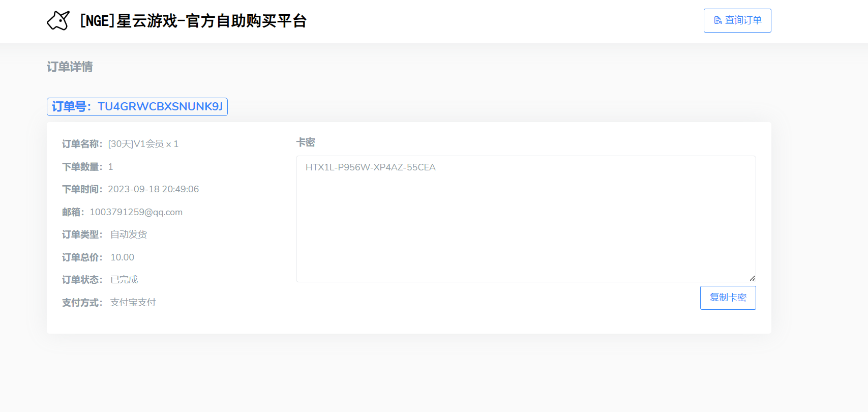Click the 复制卡密 copy button
The image size is (868, 412).
click(728, 298)
